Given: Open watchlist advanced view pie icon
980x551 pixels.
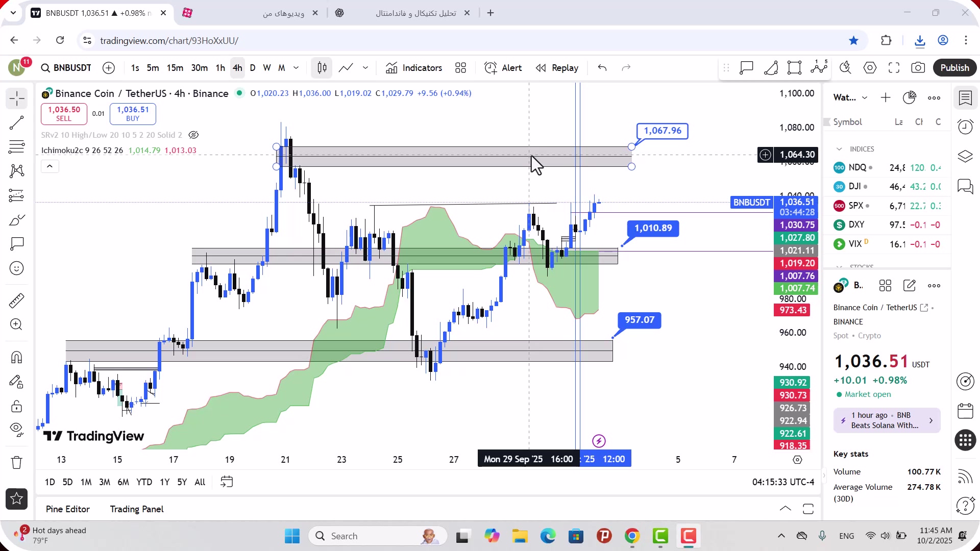Looking at the screenshot, I should pos(910,98).
